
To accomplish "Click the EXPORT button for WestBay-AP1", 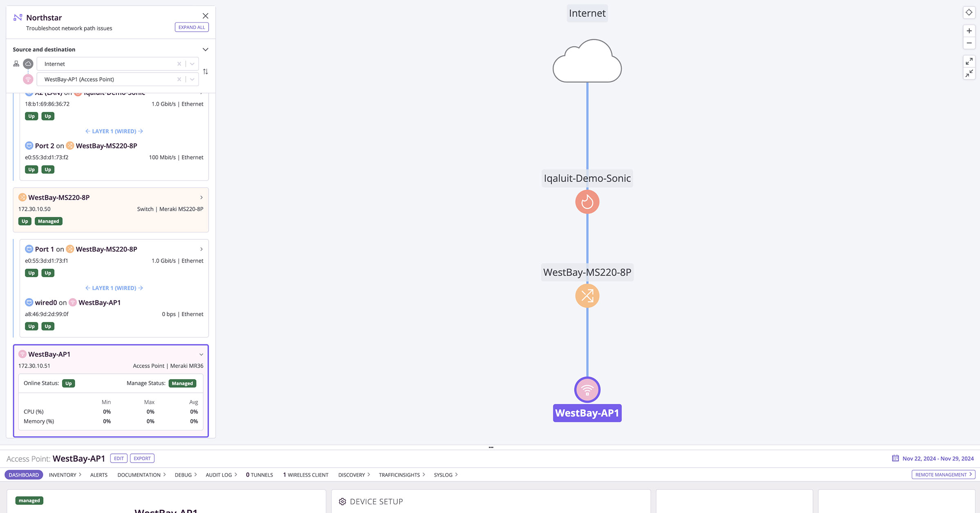I will point(142,458).
